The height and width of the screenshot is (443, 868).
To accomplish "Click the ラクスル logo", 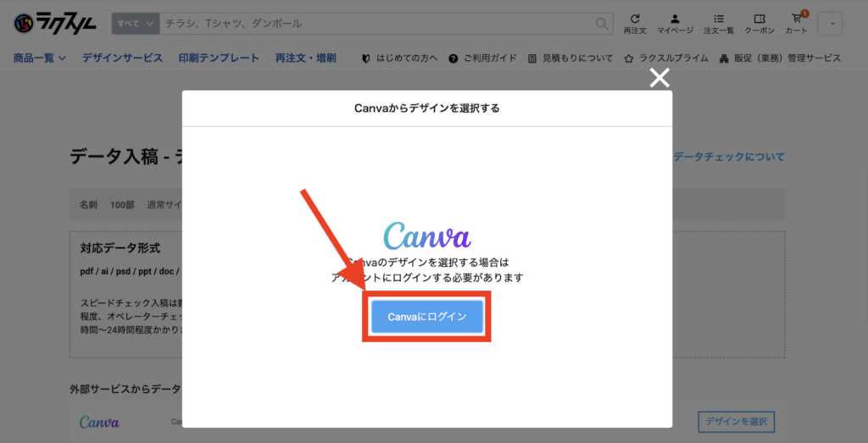I will tap(55, 23).
